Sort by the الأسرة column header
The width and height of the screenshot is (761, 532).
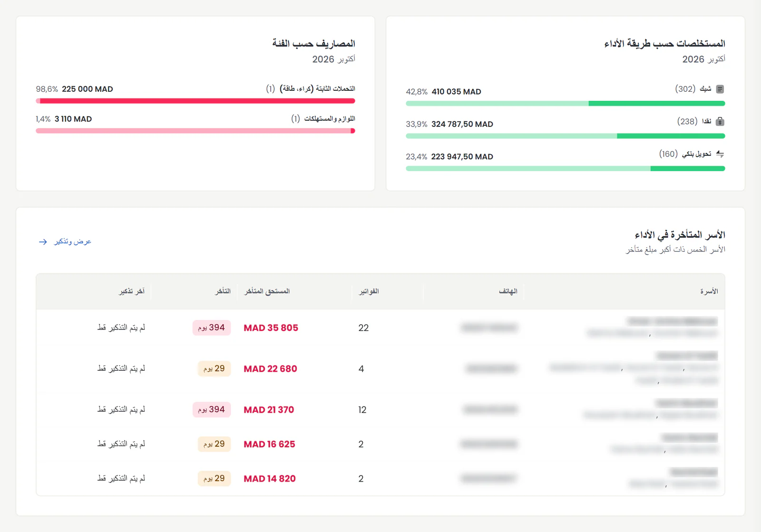[709, 291]
